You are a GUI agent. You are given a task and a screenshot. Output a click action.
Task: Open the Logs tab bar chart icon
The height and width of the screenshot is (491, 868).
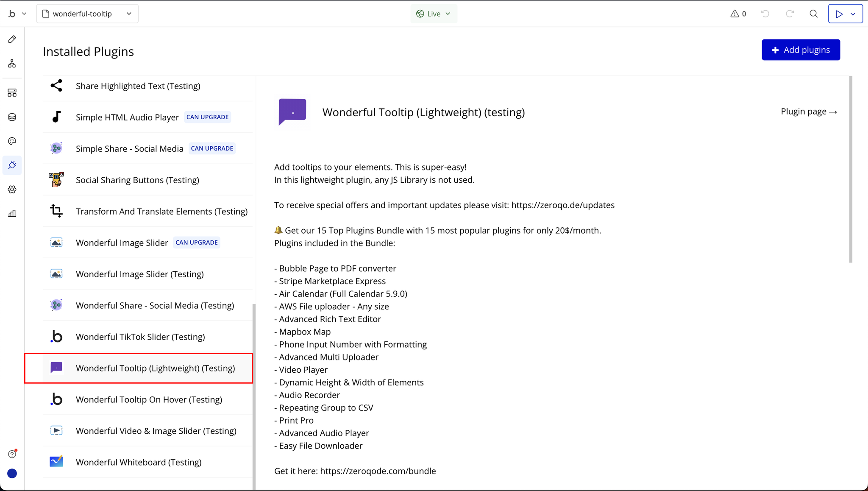pyautogui.click(x=12, y=214)
